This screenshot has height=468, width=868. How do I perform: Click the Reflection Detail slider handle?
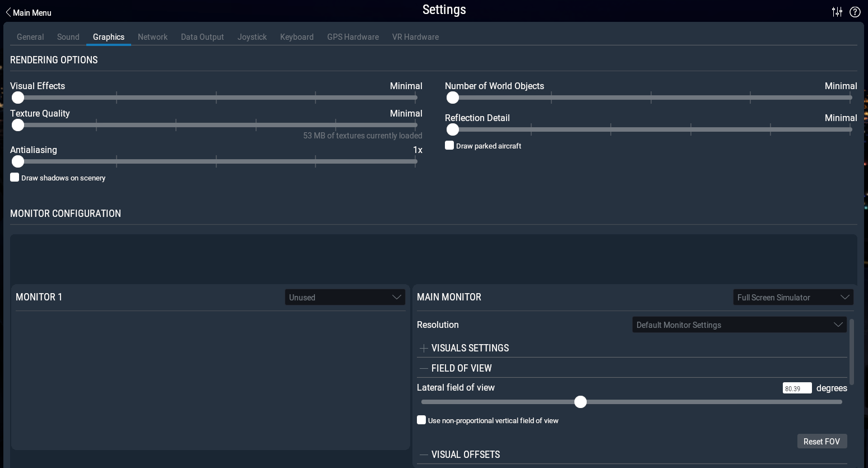(453, 129)
